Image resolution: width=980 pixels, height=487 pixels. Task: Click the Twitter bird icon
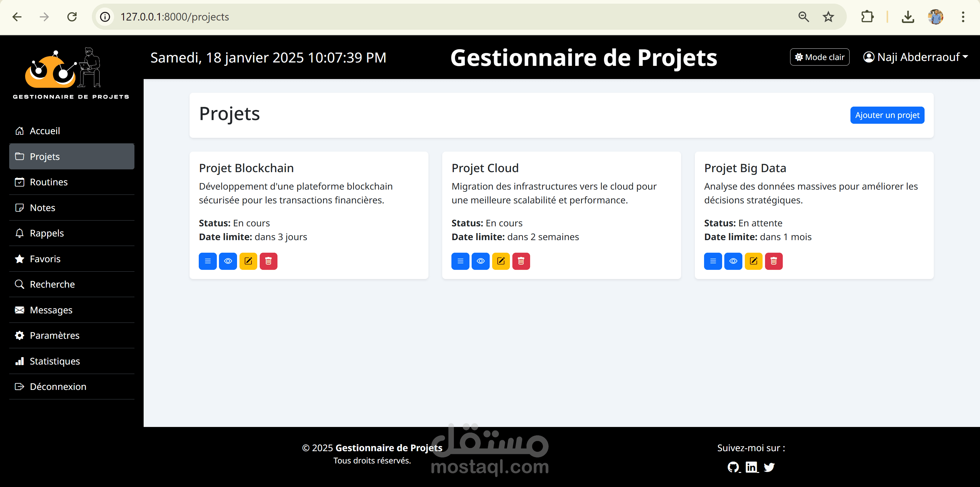click(x=769, y=467)
